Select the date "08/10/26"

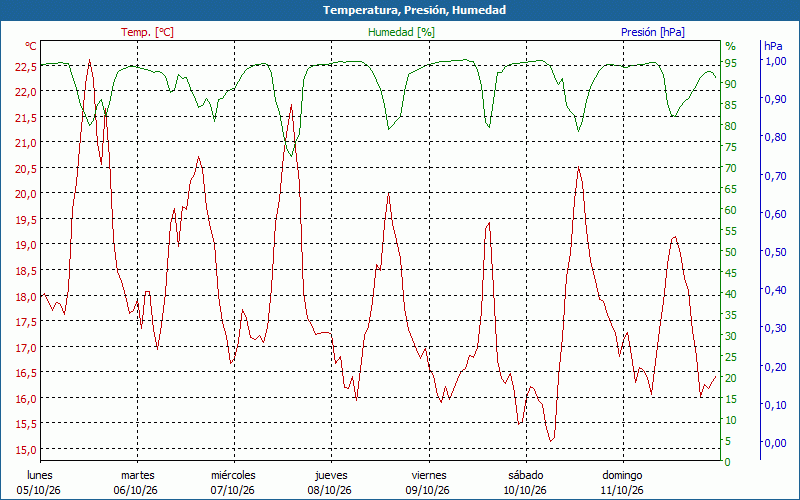330,490
